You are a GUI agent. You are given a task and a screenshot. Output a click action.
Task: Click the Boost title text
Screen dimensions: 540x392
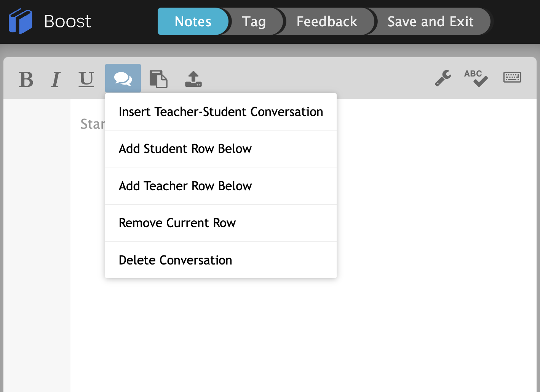pos(68,21)
